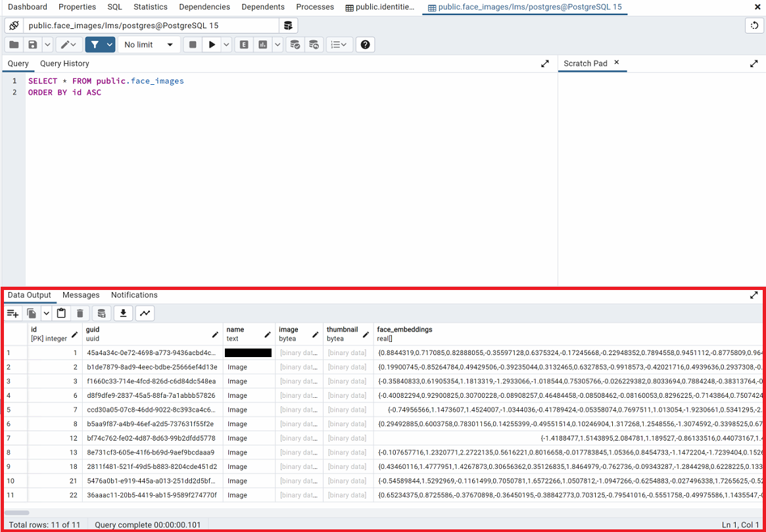Expand the Copy options dropdown arrow
This screenshot has height=532, width=766.
47,314
